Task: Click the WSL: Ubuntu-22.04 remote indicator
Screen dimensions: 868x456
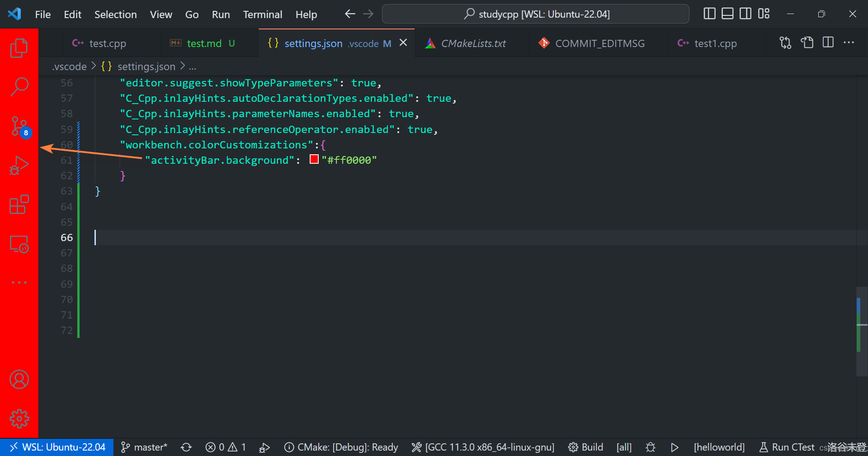Action: click(57, 447)
